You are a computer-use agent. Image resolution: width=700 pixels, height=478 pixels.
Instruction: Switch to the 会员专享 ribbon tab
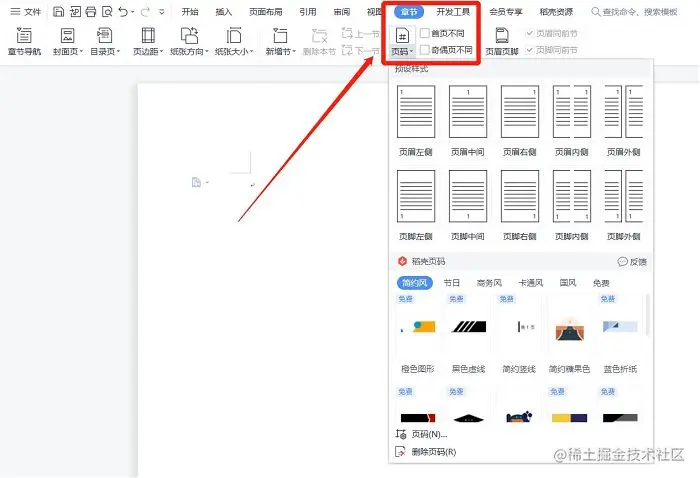coord(505,12)
